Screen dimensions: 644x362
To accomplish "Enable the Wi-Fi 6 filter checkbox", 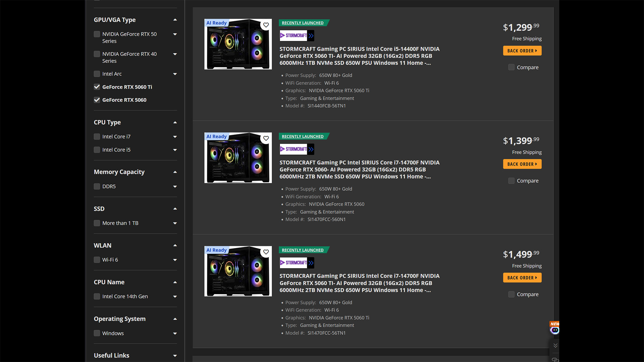I will click(x=97, y=260).
